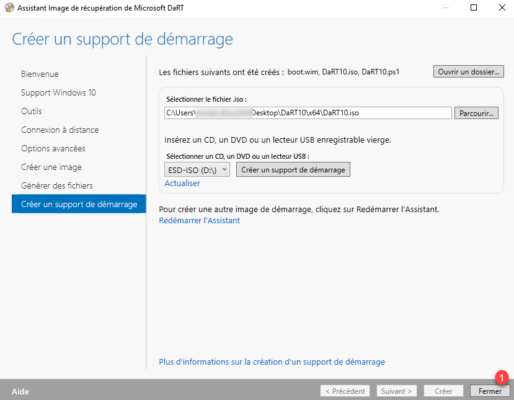
Task: Click the Suivant button
Action: (x=396, y=391)
